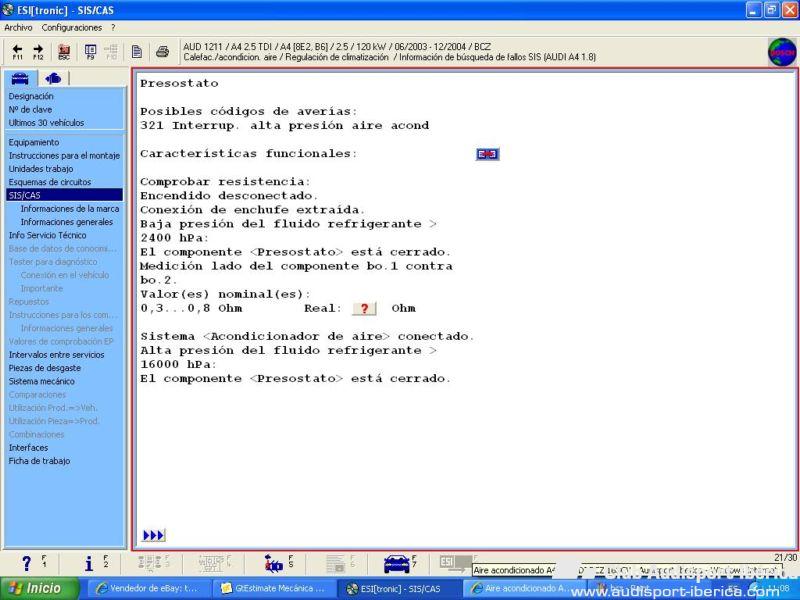Switch to the car sidebar tab
This screenshot has width=800, height=600.
[20, 79]
